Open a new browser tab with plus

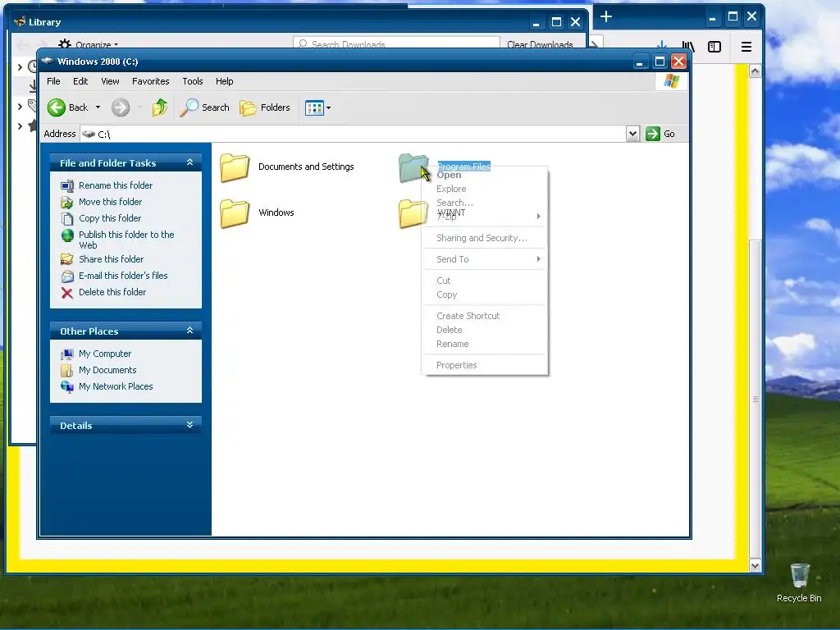[606, 16]
